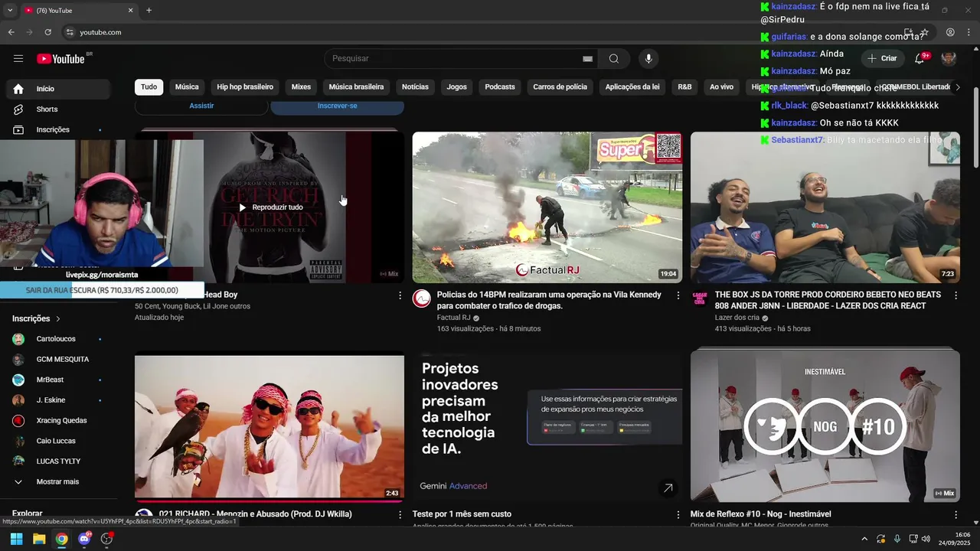Screen dimensions: 980x551
Task: Open the notifications bell
Action: coord(920,58)
